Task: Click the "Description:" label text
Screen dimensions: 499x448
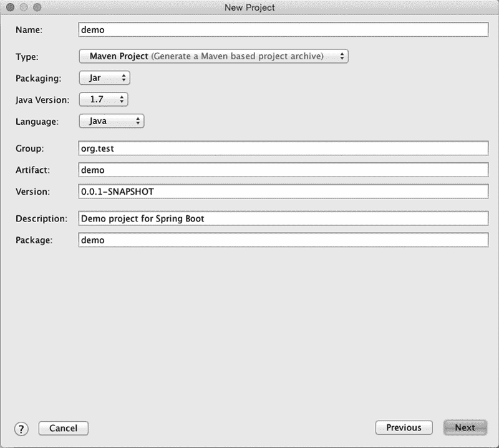Action: 41,219
